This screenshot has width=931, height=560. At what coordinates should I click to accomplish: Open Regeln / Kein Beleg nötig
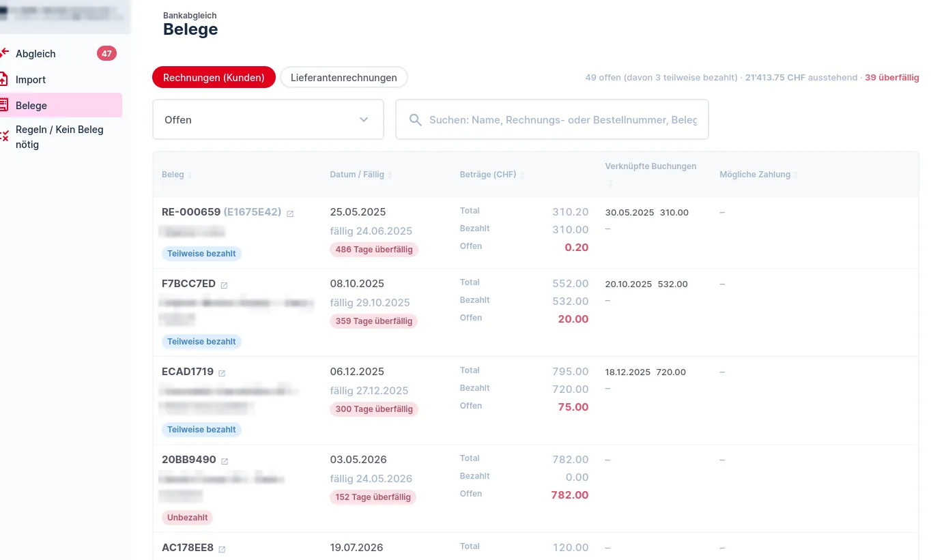click(x=61, y=137)
